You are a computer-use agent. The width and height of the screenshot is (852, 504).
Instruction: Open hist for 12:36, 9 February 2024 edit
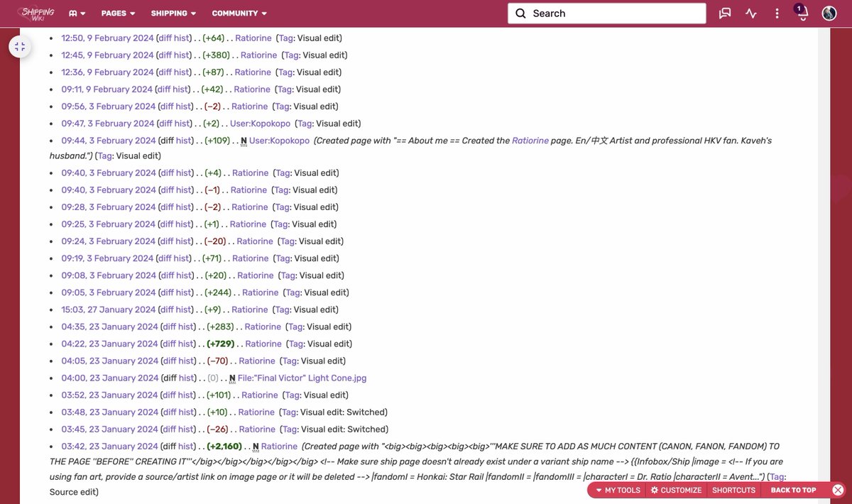pyautogui.click(x=181, y=72)
